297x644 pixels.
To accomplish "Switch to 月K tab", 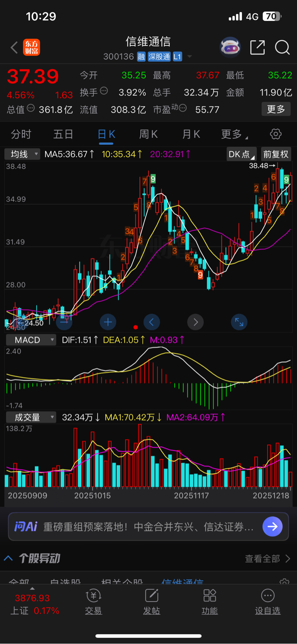I will pos(191,134).
